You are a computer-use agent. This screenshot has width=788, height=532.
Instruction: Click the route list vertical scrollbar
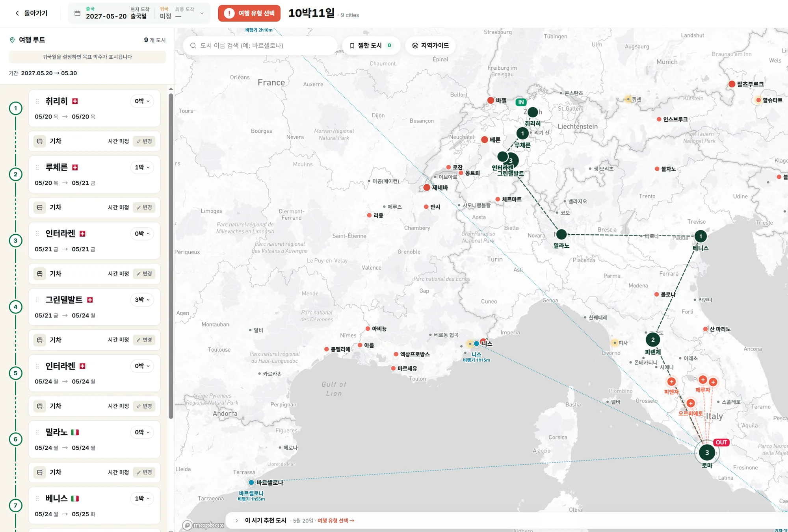click(x=171, y=256)
